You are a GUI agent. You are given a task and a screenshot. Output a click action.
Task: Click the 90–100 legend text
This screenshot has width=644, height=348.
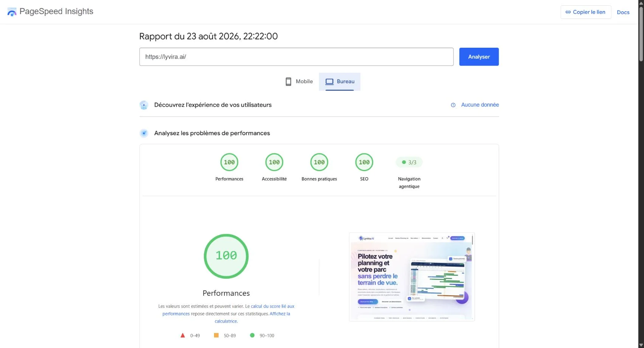tap(267, 336)
